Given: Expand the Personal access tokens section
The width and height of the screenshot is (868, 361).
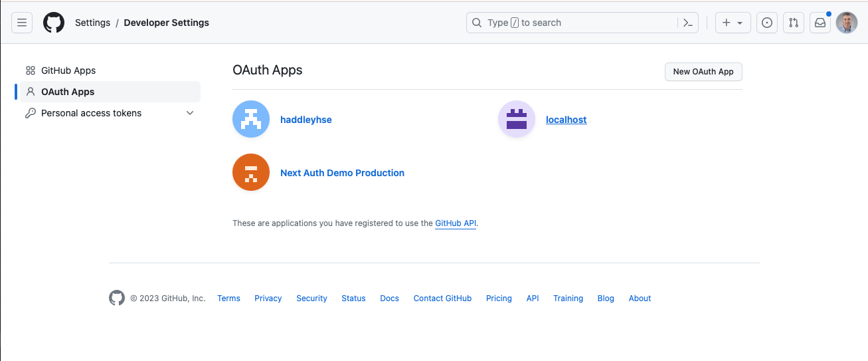Looking at the screenshot, I should point(190,113).
